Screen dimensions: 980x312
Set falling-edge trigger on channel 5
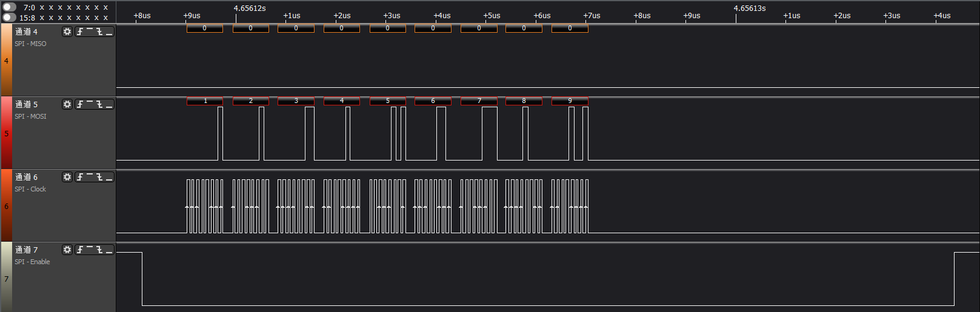point(99,104)
